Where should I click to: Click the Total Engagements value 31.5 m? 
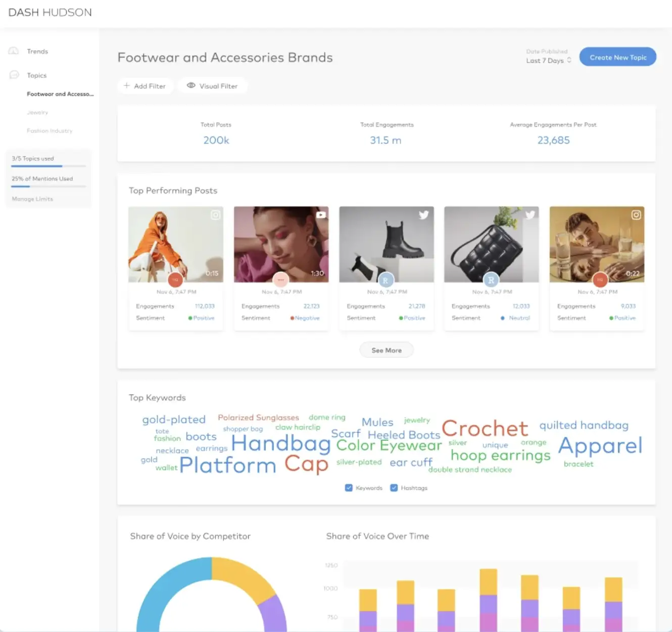click(x=386, y=140)
